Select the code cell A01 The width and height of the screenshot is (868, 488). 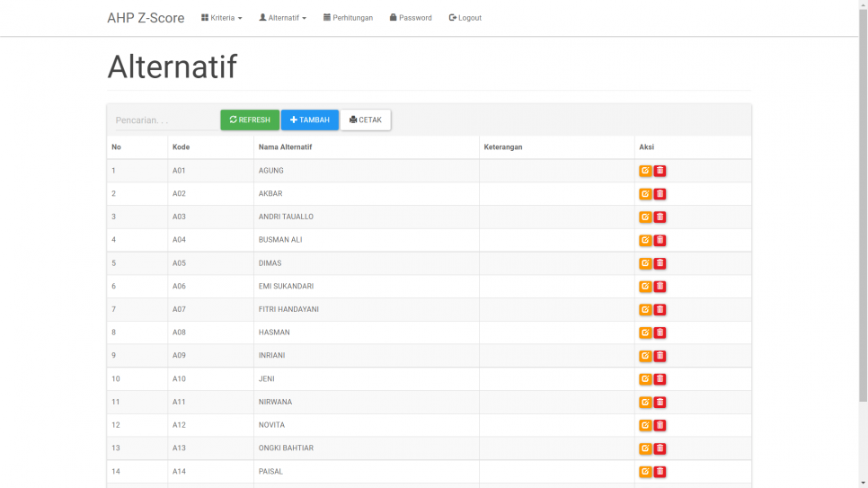click(179, 171)
